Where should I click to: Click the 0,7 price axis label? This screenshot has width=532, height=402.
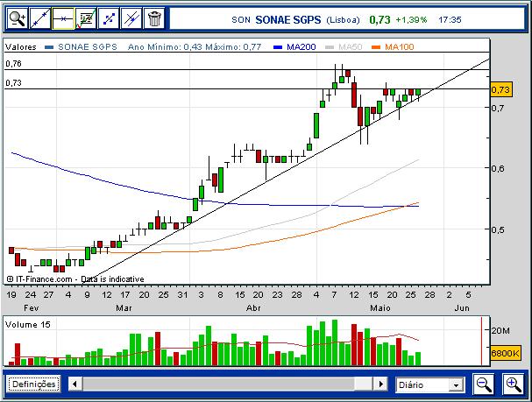[498, 108]
